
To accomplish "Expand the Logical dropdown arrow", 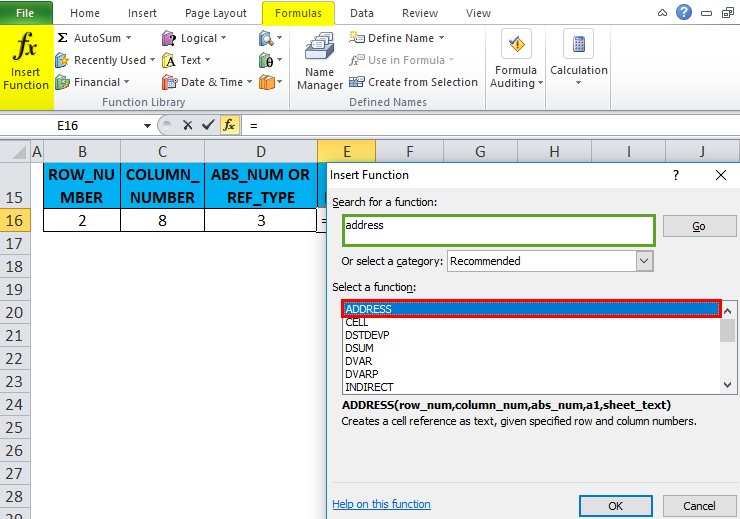I will pyautogui.click(x=224, y=38).
